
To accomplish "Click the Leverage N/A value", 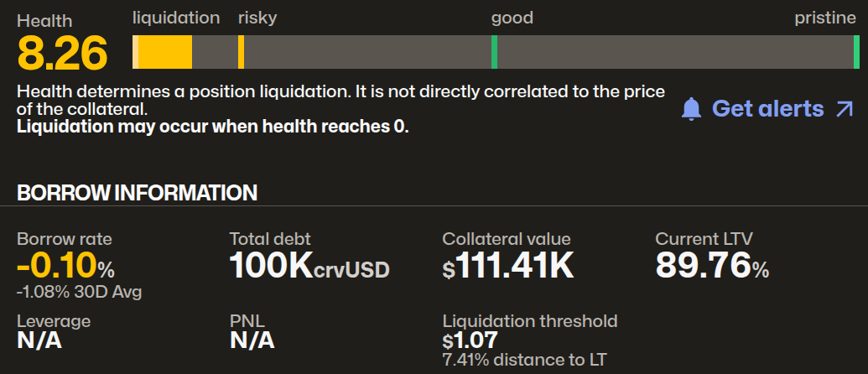I will [x=39, y=340].
